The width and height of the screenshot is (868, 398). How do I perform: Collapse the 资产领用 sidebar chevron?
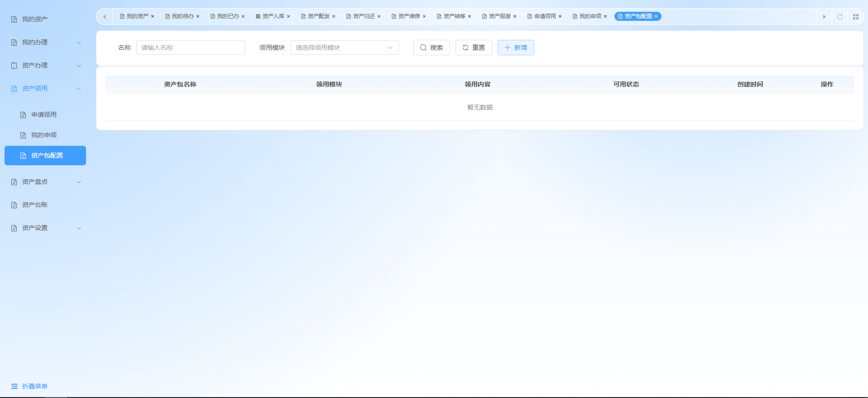[x=79, y=89]
